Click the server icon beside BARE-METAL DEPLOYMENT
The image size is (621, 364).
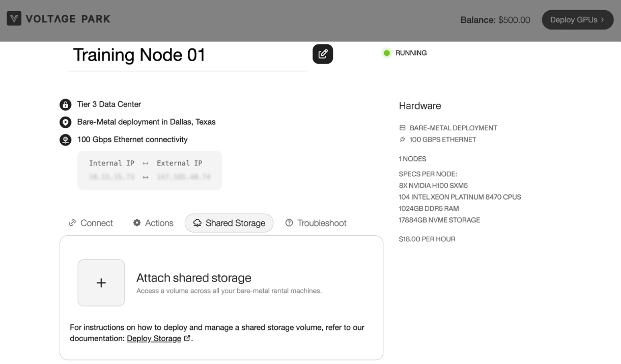pyautogui.click(x=403, y=128)
